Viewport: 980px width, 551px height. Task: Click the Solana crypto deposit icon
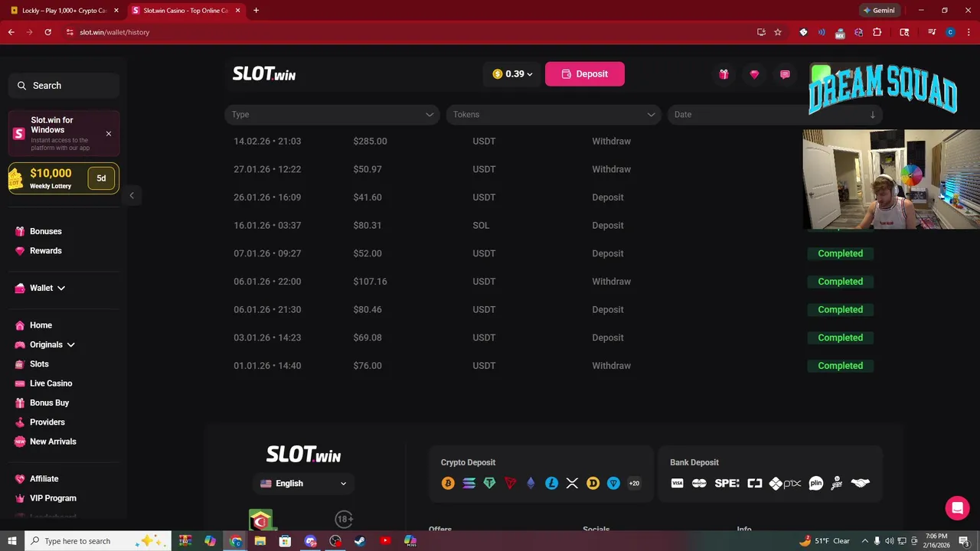tap(469, 483)
